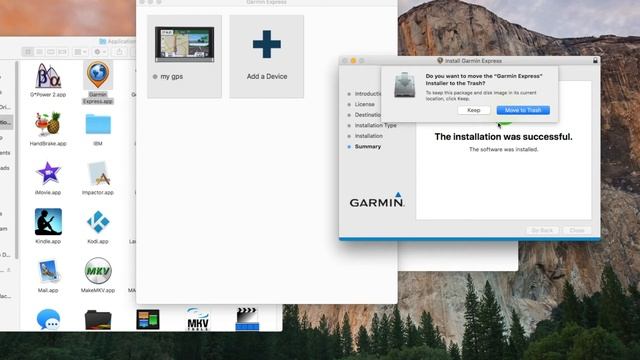Screen dimensions: 640x360
Task: Select Garmin Express.app icon in Applications
Action: (98, 76)
